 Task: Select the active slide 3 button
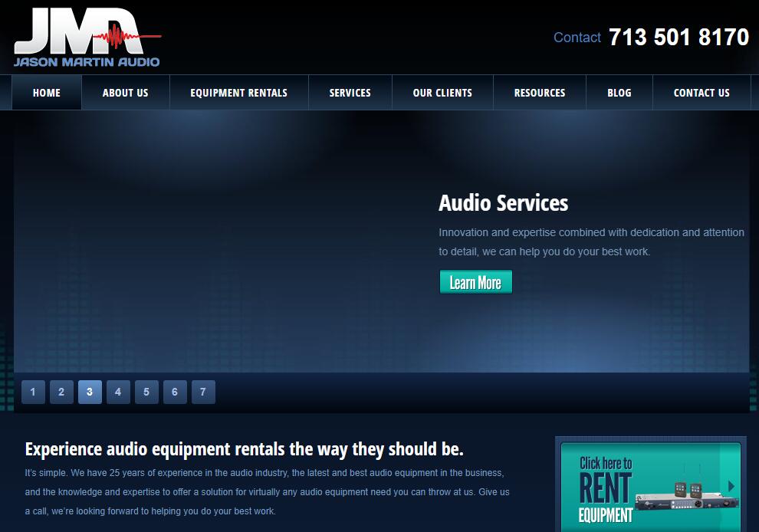(90, 392)
